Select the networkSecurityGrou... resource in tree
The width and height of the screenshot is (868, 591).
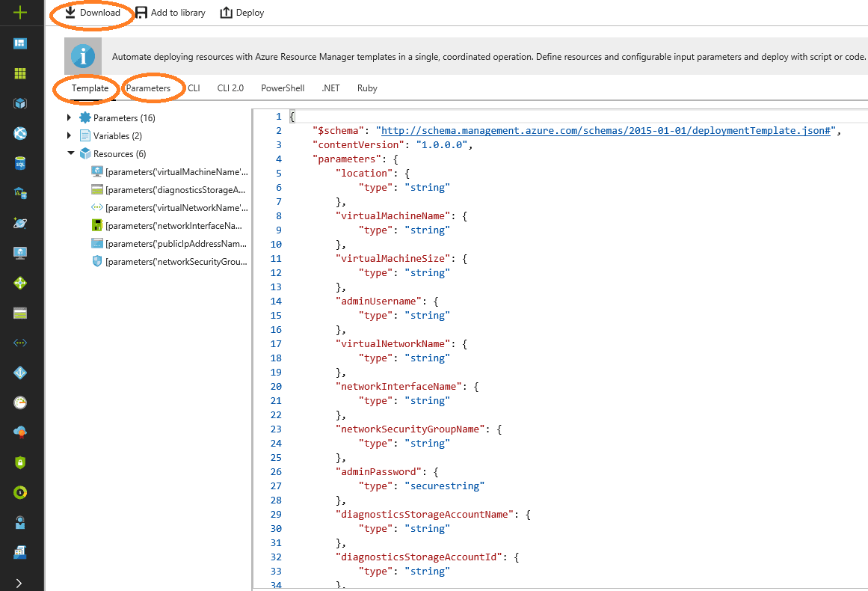click(170, 261)
